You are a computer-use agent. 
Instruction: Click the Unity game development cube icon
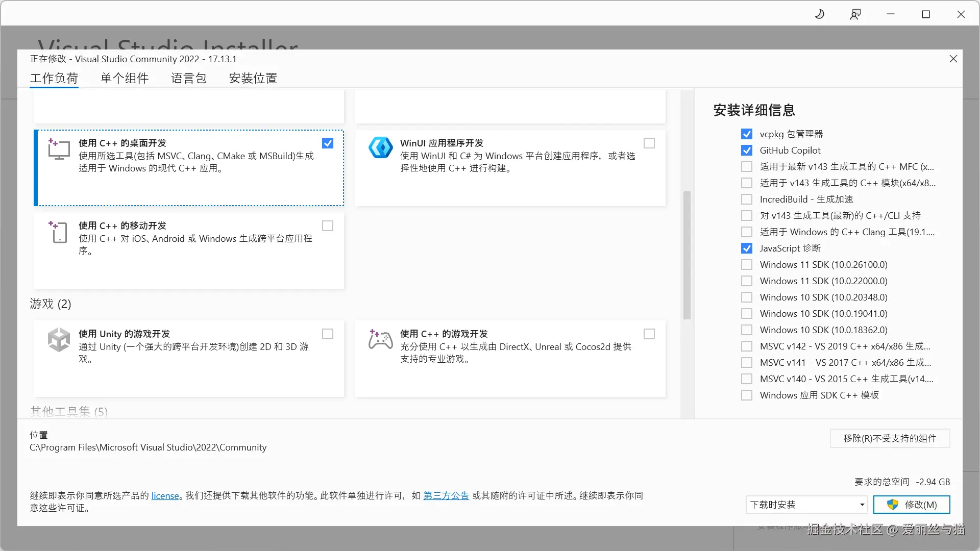click(x=59, y=340)
